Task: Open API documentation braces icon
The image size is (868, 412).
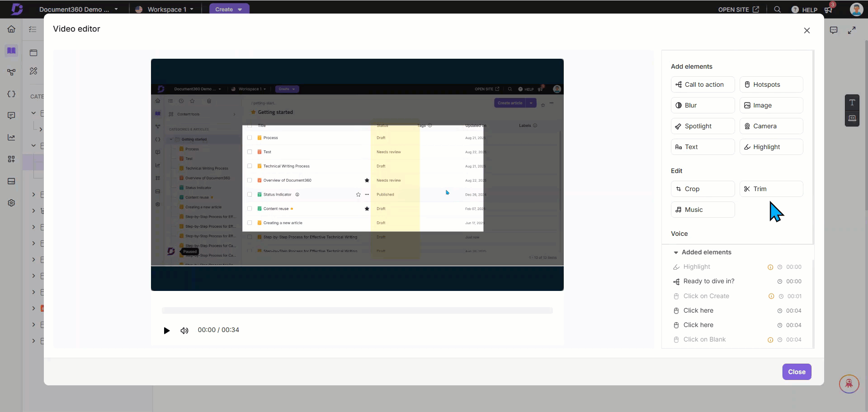Action: (11, 94)
